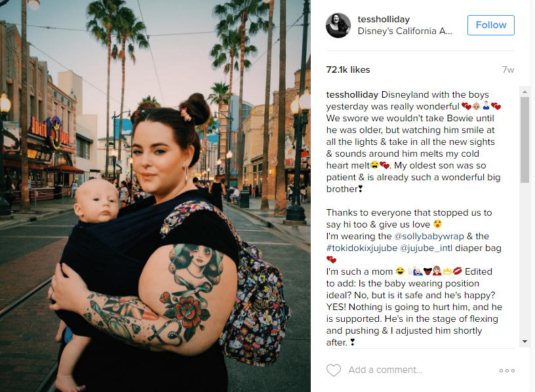This screenshot has height=392, width=535.
Task: Click the caption scrollbar up arrow
Action: tap(525, 92)
